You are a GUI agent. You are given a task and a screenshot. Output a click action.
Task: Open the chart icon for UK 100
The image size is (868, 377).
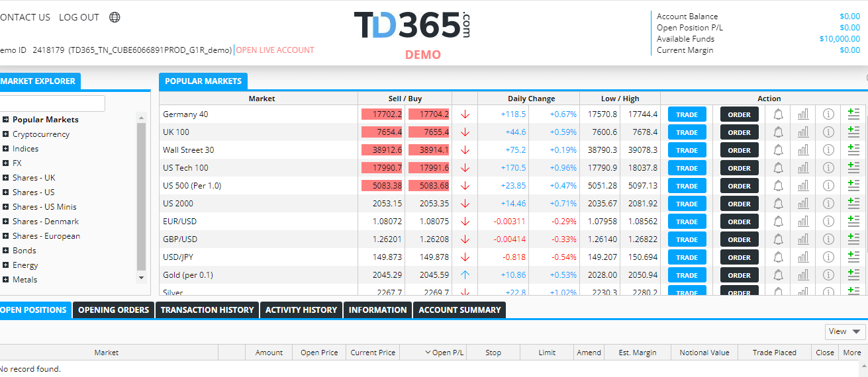[x=803, y=132]
